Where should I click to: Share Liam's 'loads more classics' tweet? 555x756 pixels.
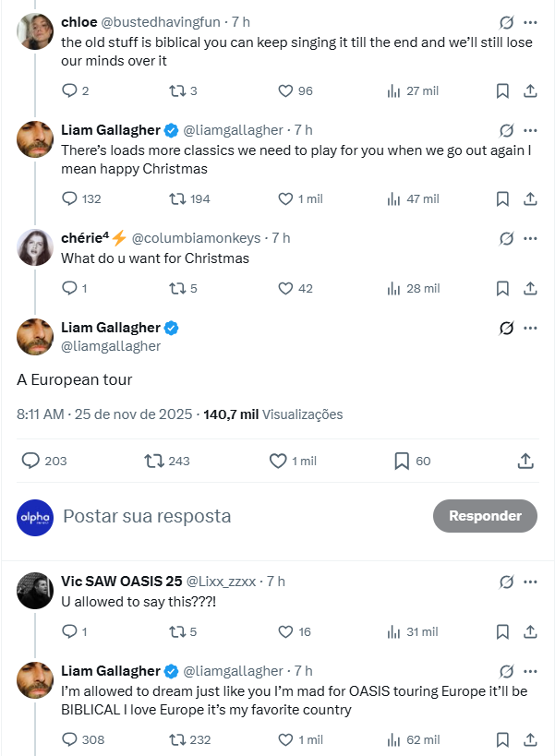coord(530,198)
